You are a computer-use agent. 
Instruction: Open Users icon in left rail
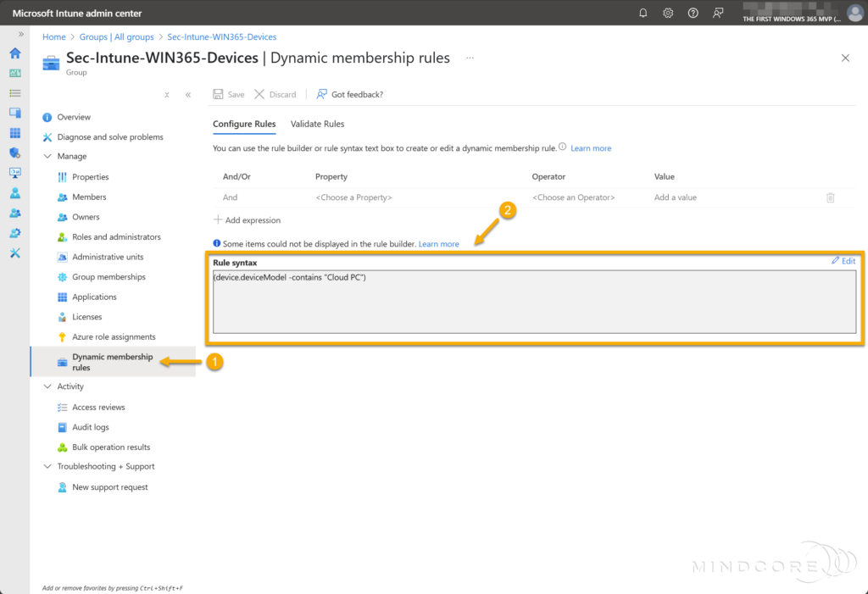click(x=15, y=192)
